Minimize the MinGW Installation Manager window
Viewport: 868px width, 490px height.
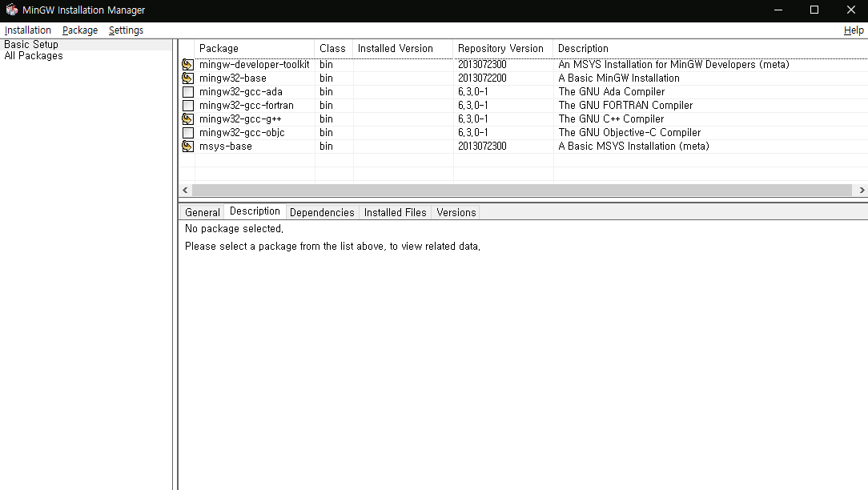(778, 10)
